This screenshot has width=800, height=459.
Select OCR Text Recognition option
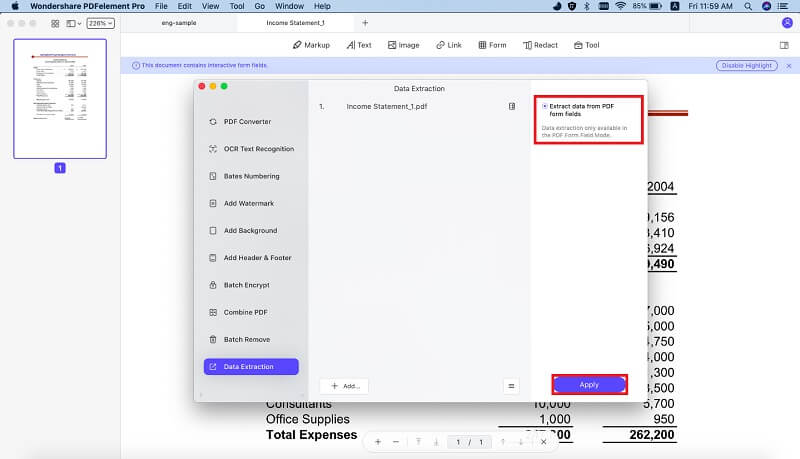(251, 149)
